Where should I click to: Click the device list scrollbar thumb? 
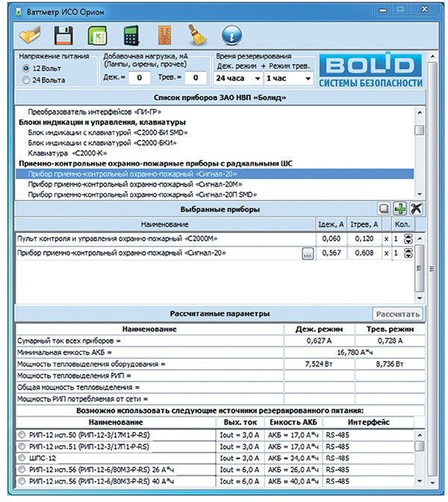pos(419,130)
